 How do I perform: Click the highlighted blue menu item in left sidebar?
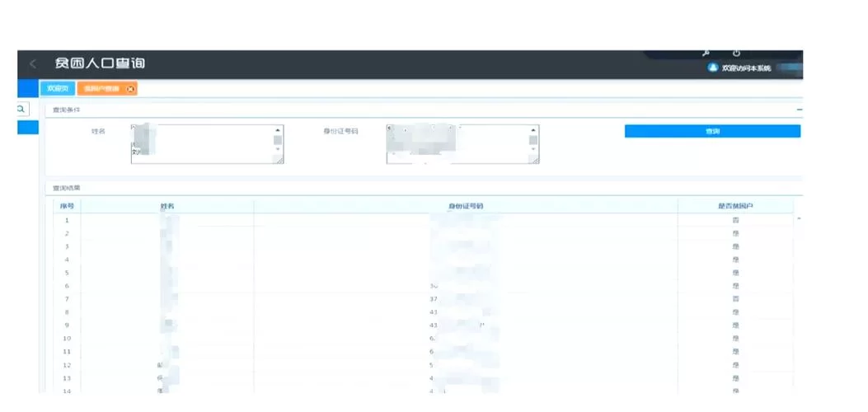point(28,128)
